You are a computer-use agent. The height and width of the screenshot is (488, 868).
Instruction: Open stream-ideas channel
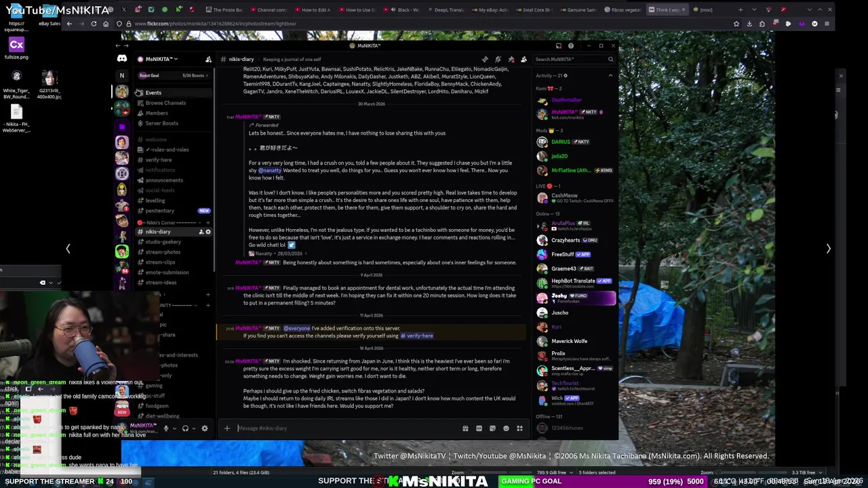[x=174, y=283]
